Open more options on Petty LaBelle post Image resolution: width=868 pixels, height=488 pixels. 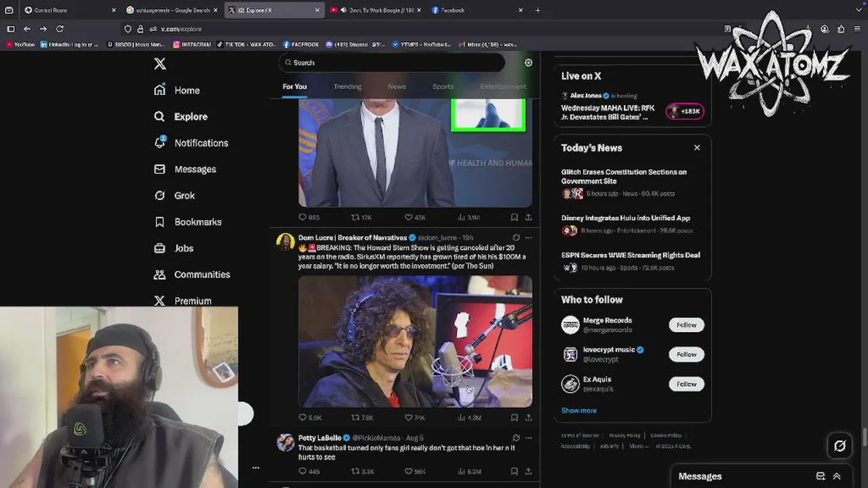click(x=528, y=438)
